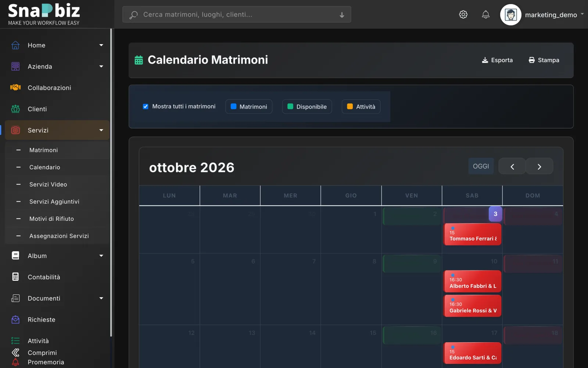
Task: Collapse the Servizi menu arrow
Action: pos(101,130)
